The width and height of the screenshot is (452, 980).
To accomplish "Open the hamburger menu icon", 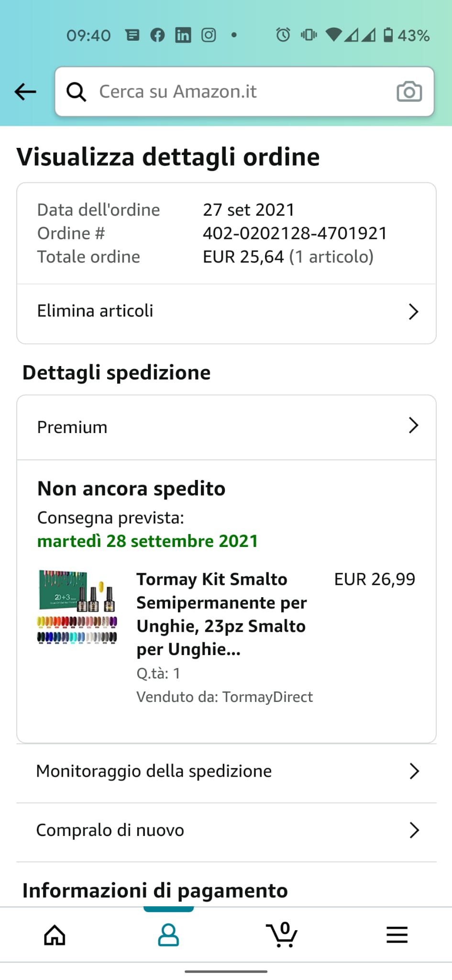I will 397,935.
